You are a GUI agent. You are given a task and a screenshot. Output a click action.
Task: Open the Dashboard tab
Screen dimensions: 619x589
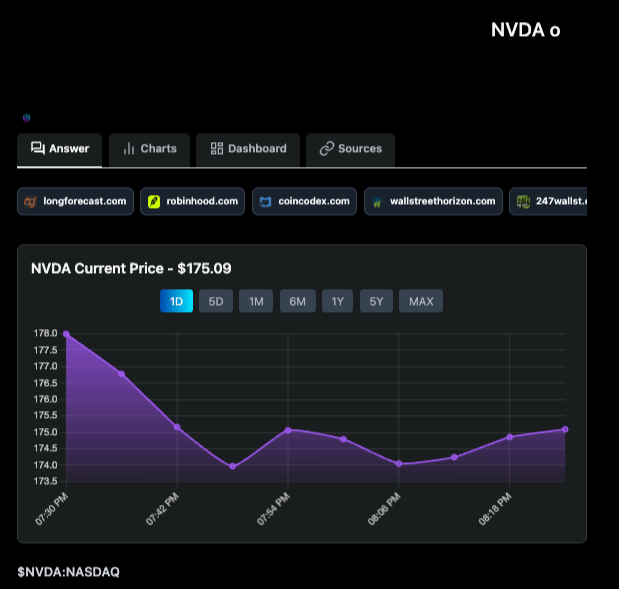[248, 149]
